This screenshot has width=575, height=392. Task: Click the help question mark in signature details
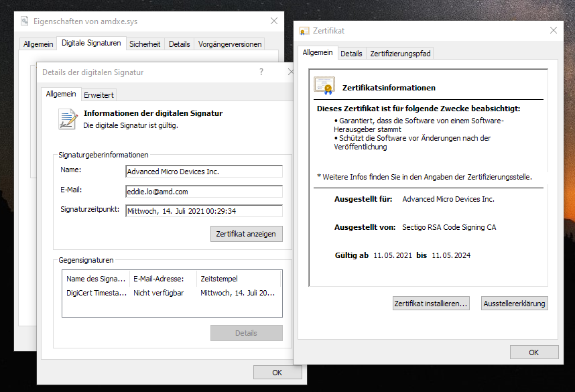pyautogui.click(x=261, y=72)
